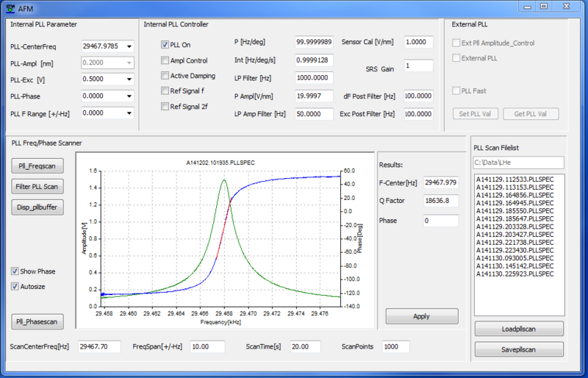The height and width of the screenshot is (378, 588).
Task: Start a Pll_Phasescan
Action: [37, 321]
